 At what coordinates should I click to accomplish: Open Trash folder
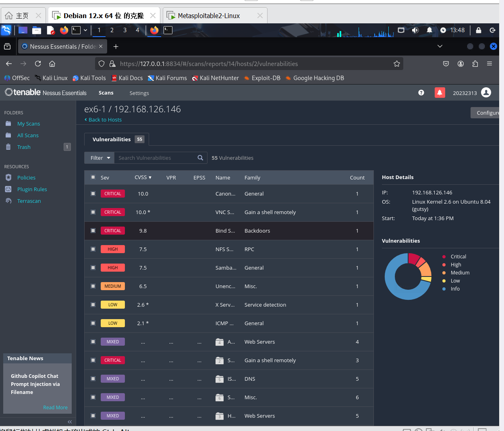point(24,147)
